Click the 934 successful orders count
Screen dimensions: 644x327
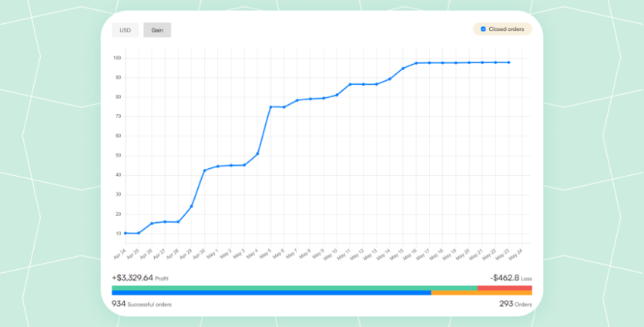[x=119, y=305]
